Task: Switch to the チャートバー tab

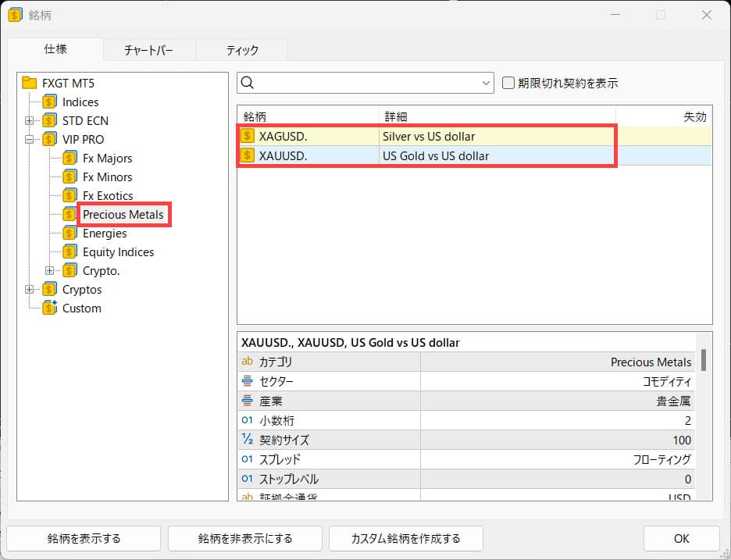Action: click(148, 50)
